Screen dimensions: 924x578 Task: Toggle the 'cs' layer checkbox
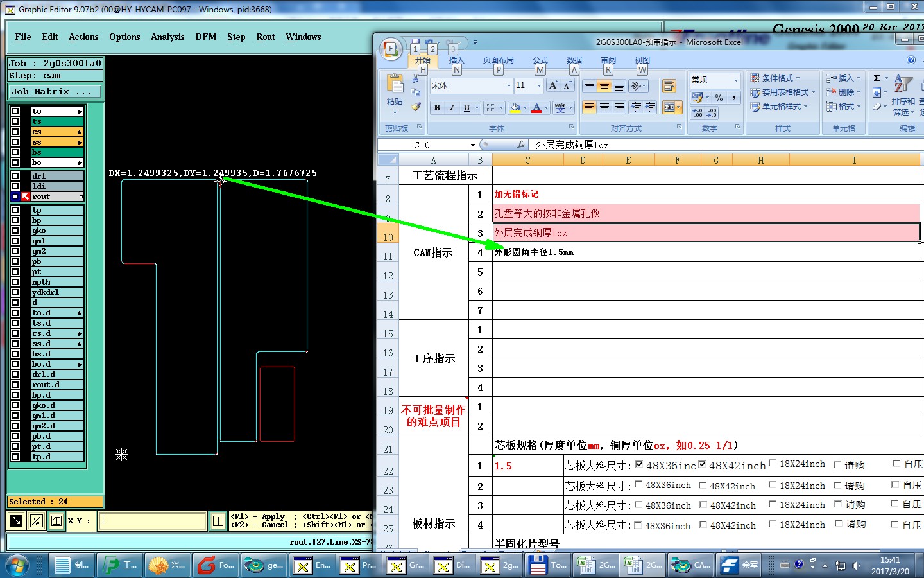click(15, 132)
